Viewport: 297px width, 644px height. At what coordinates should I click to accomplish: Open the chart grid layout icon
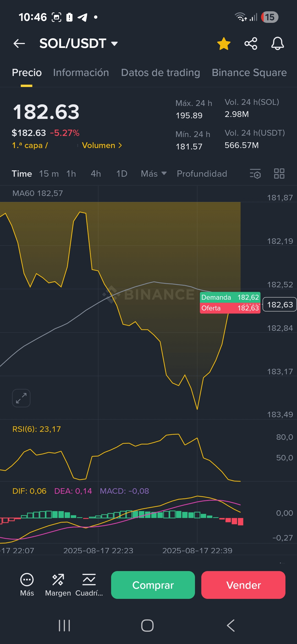(x=279, y=174)
